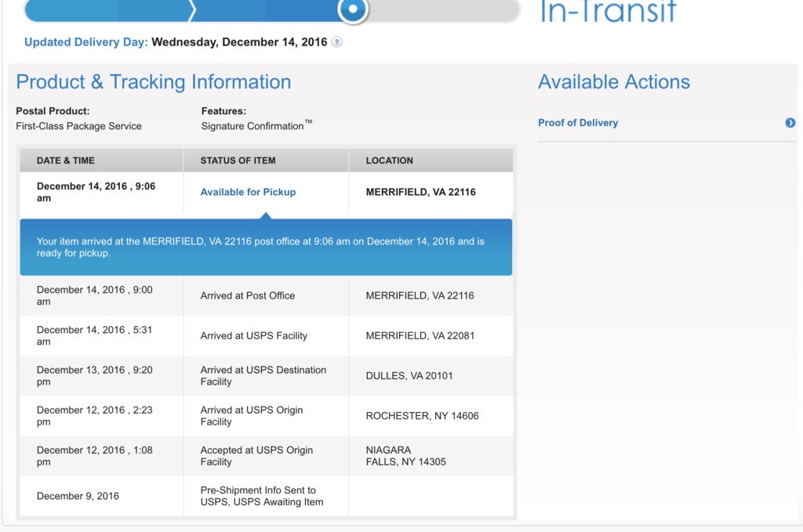The height and width of the screenshot is (532, 803).
Task: Click the Available Actions heading
Action: click(614, 82)
